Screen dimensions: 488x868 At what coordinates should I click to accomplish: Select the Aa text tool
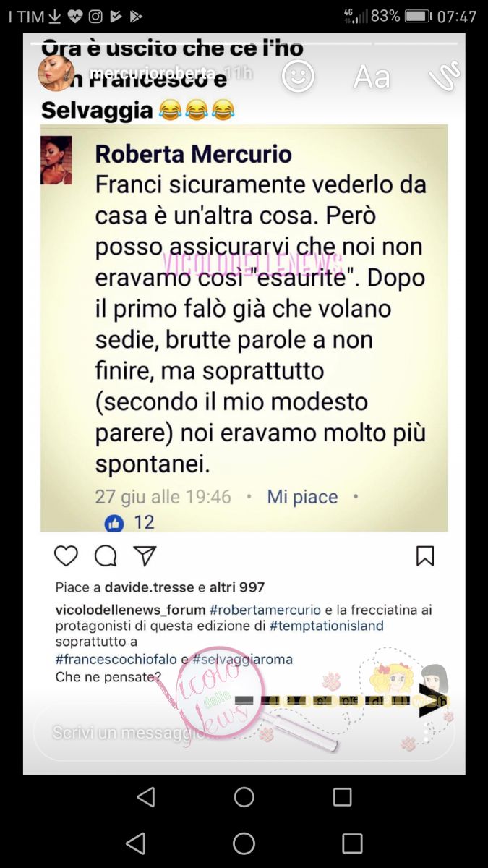point(372,77)
